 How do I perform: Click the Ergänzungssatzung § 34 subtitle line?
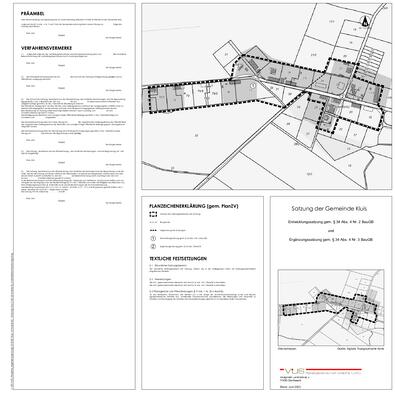330,239
